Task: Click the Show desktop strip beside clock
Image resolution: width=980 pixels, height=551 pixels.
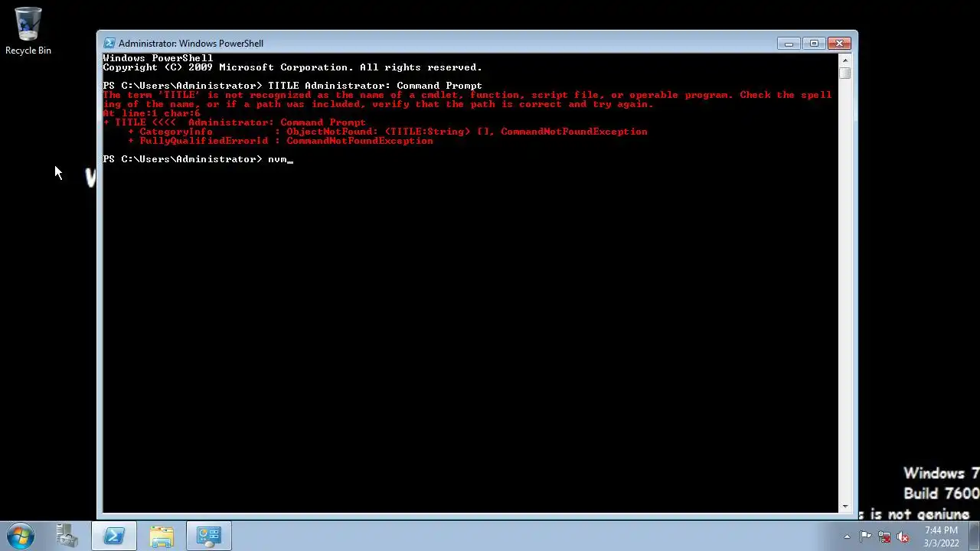Action: pyautogui.click(x=974, y=536)
